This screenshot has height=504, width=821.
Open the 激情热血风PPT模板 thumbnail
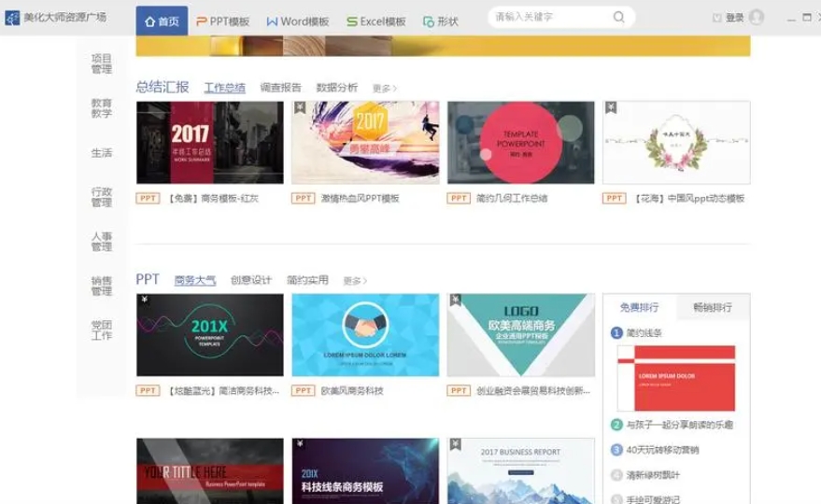click(365, 143)
